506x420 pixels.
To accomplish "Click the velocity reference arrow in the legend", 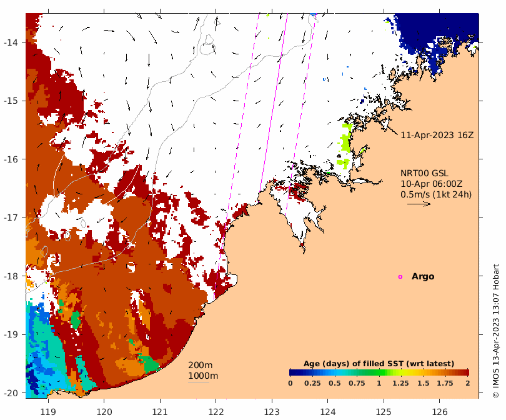I will 419,204.
